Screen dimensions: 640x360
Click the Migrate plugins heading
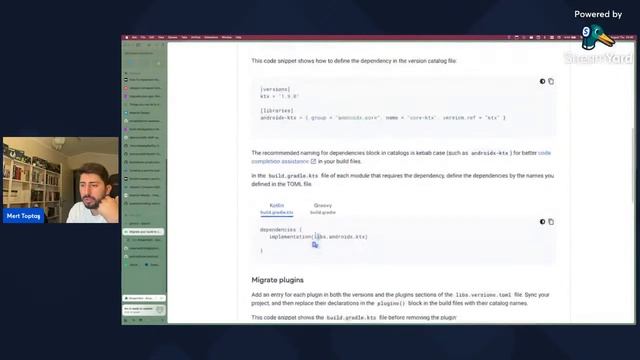tap(278, 280)
